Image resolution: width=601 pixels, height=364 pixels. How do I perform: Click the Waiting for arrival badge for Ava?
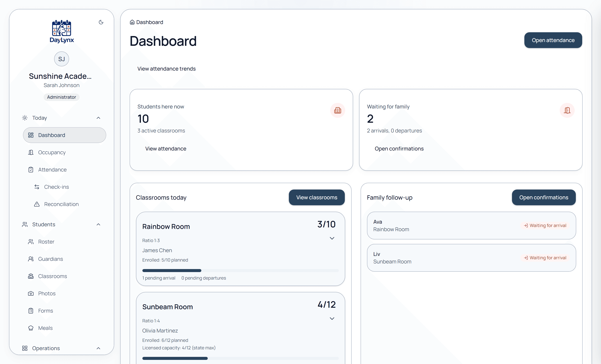click(x=545, y=226)
